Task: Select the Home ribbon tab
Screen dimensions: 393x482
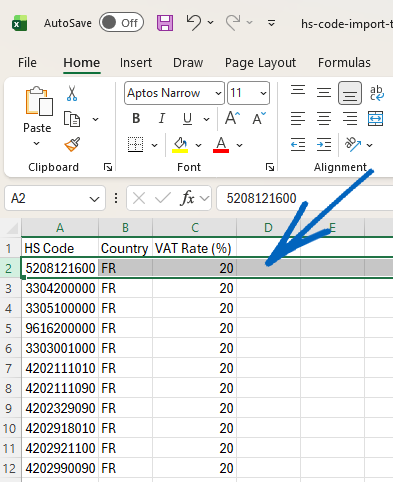Action: coord(82,63)
